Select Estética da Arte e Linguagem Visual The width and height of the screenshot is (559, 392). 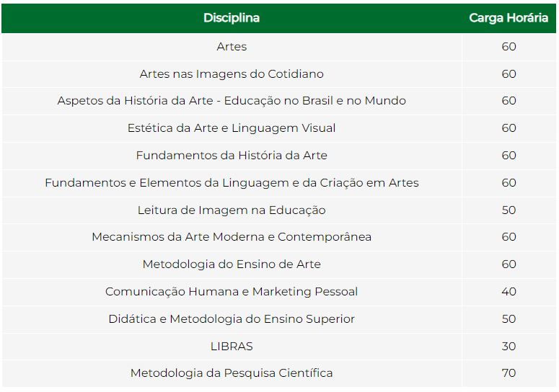pos(232,128)
